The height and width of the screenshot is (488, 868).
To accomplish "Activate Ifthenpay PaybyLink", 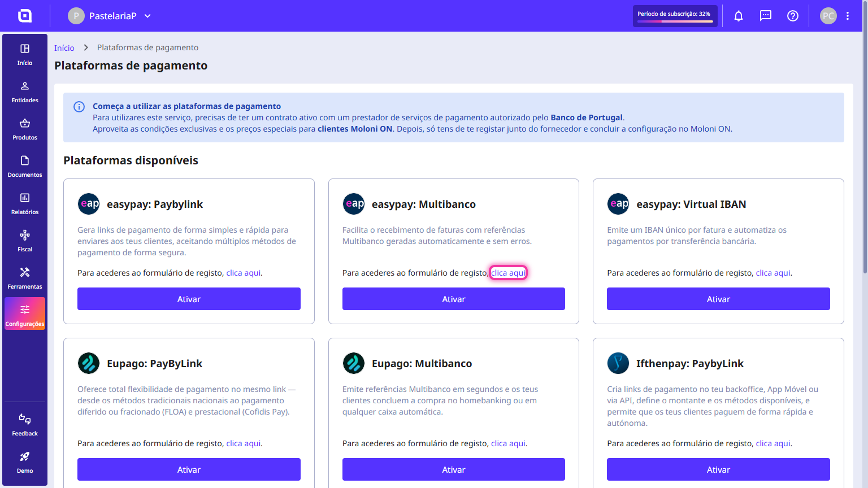I will coord(718,469).
